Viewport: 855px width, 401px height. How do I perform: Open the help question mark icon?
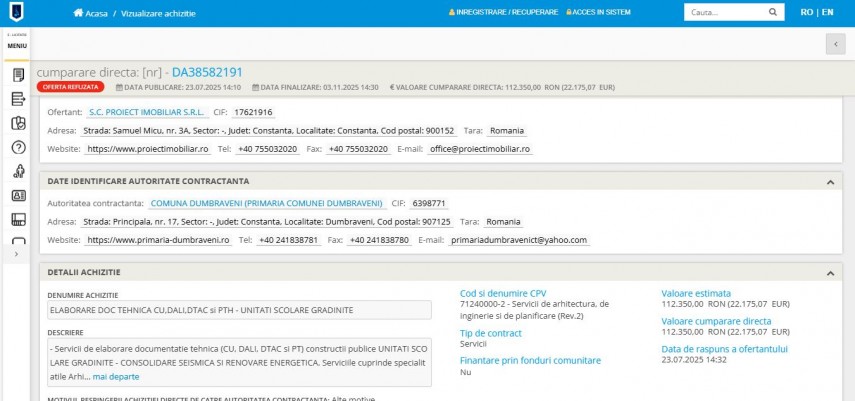point(18,147)
